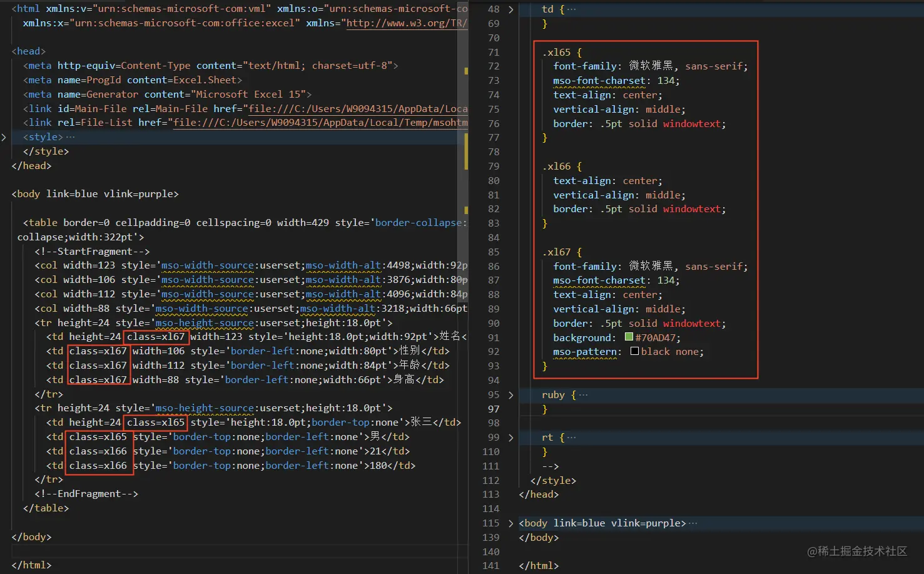Click the '</style>' tag on line 112

[x=553, y=481]
